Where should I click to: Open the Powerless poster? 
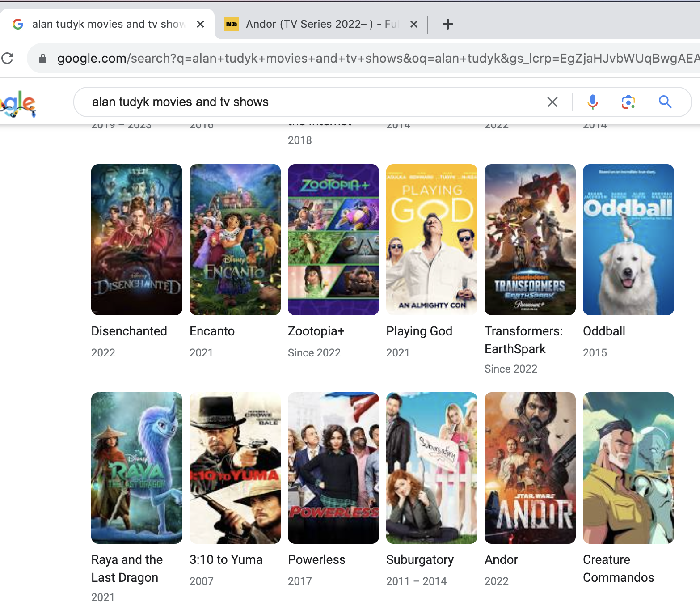click(333, 468)
